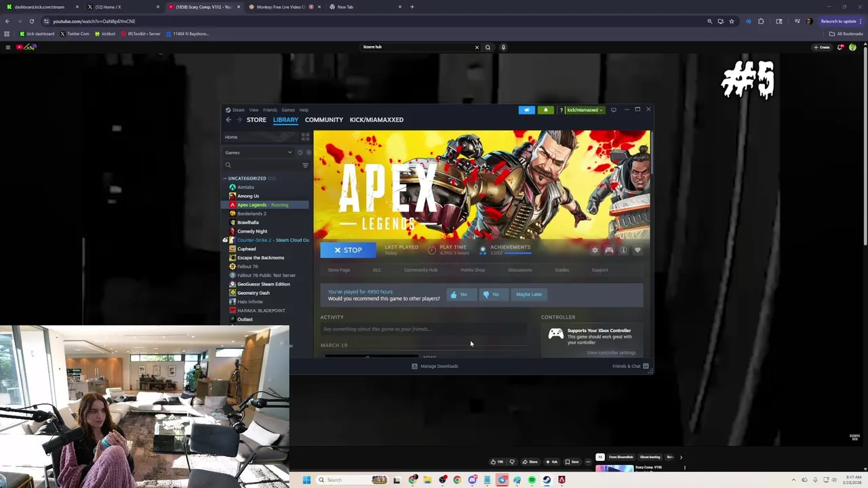Image resolution: width=868 pixels, height=488 pixels.
Task: Click YouTube voice search microphone
Action: pos(503,47)
